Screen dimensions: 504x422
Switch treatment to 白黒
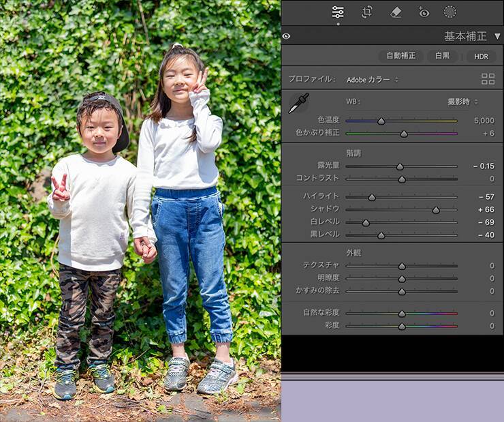(x=442, y=56)
